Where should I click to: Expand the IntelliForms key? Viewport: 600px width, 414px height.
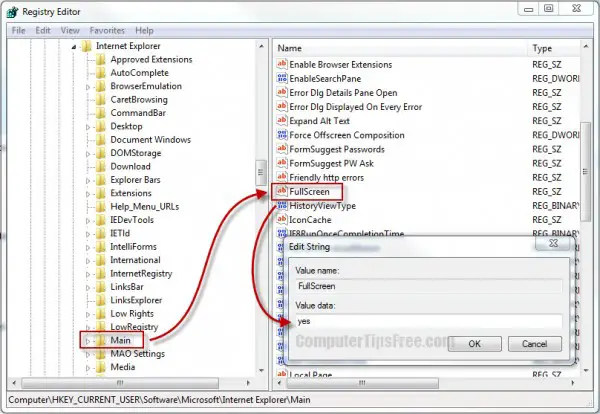(88, 248)
